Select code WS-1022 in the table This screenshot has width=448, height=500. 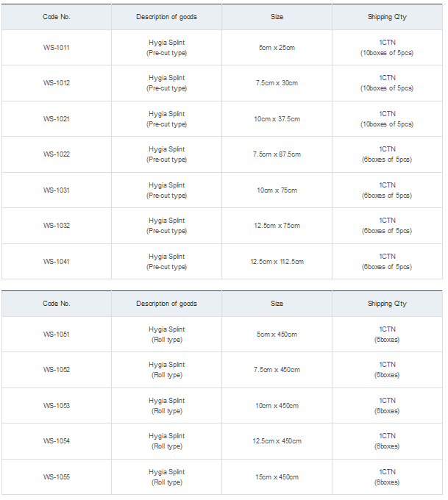point(56,154)
